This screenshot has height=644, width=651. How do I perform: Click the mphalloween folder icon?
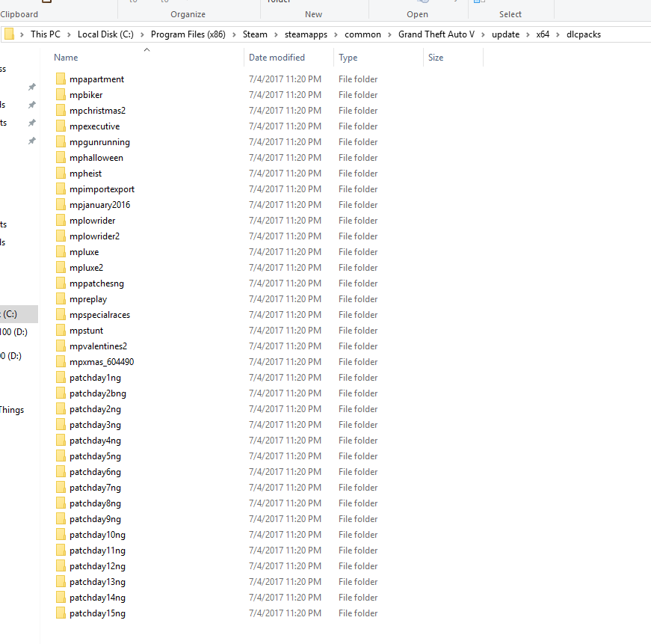[x=61, y=158]
